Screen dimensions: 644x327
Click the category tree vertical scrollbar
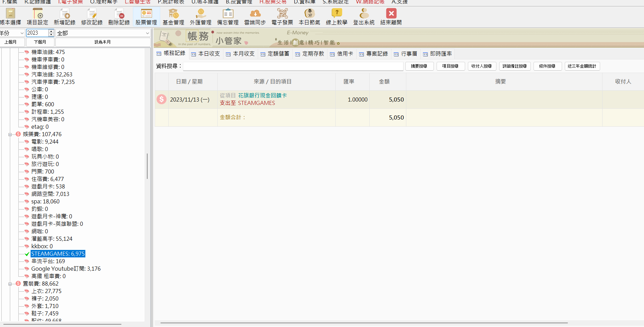(x=147, y=166)
